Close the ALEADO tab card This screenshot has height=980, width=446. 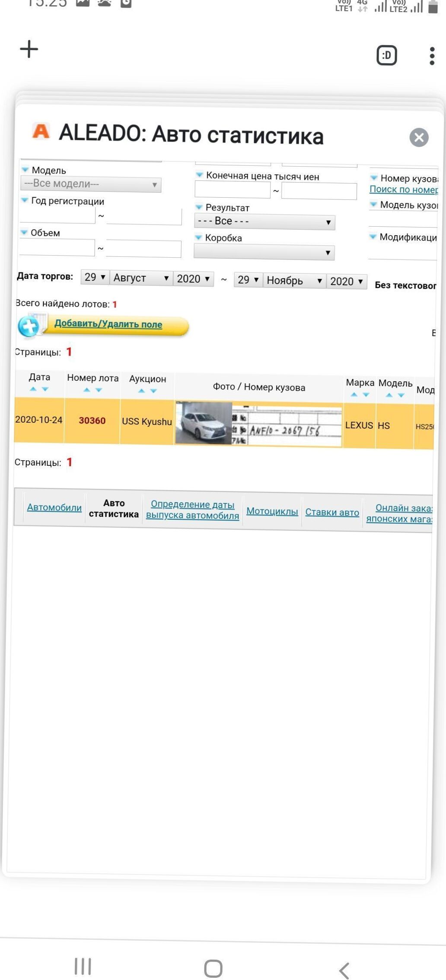point(419,138)
